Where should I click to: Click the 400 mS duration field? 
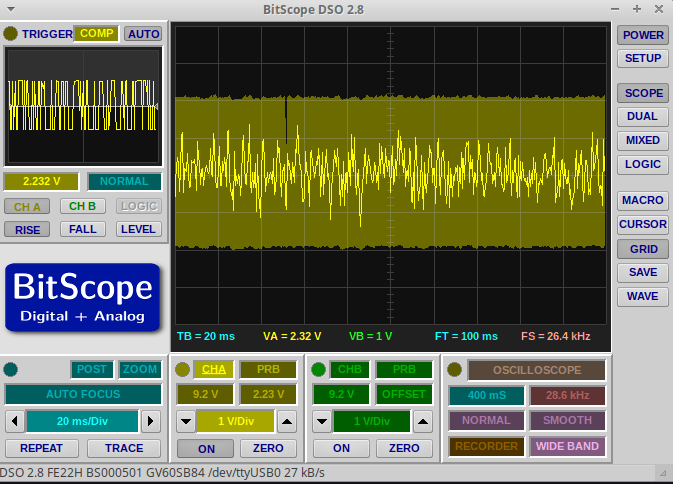[x=487, y=396]
